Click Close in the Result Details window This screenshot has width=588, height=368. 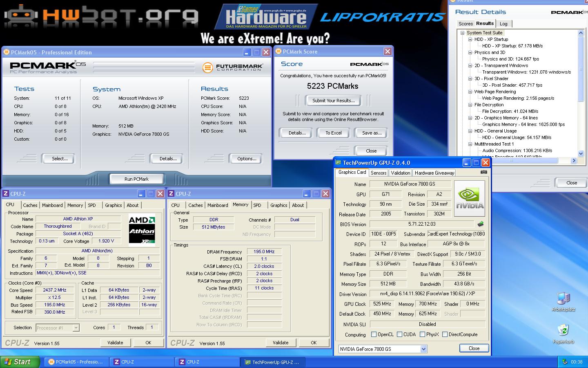[572, 183]
